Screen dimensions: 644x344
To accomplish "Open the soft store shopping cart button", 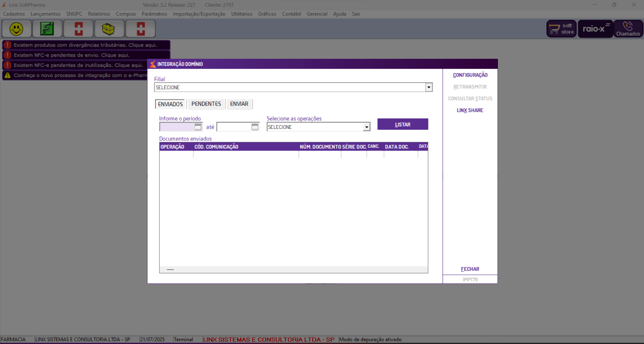I will (561, 29).
